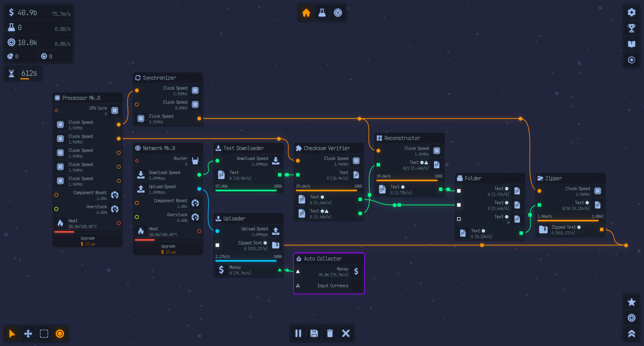
Task: Switch to the Home tab at top center
Action: pos(306,13)
